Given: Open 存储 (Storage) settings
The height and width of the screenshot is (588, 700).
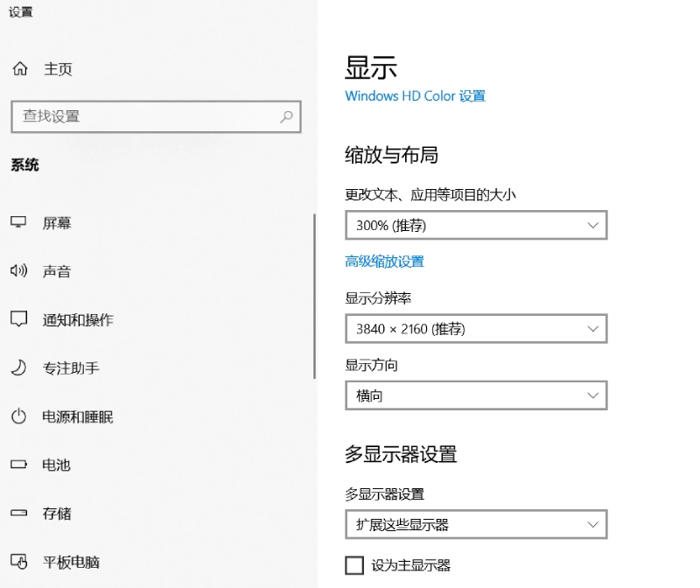Looking at the screenshot, I should [x=19, y=514].
